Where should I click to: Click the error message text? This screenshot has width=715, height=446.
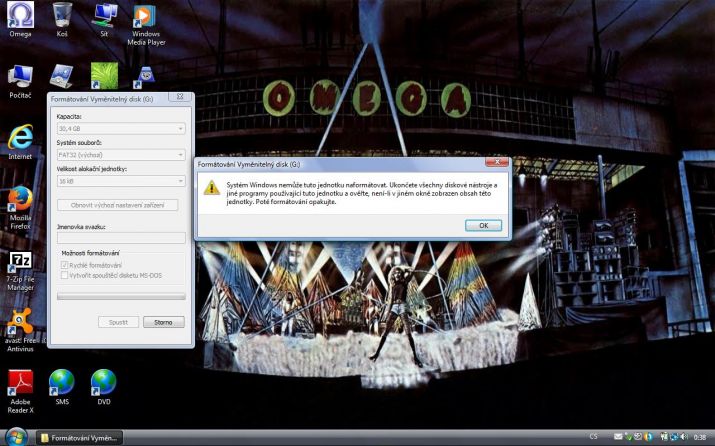pos(362,193)
